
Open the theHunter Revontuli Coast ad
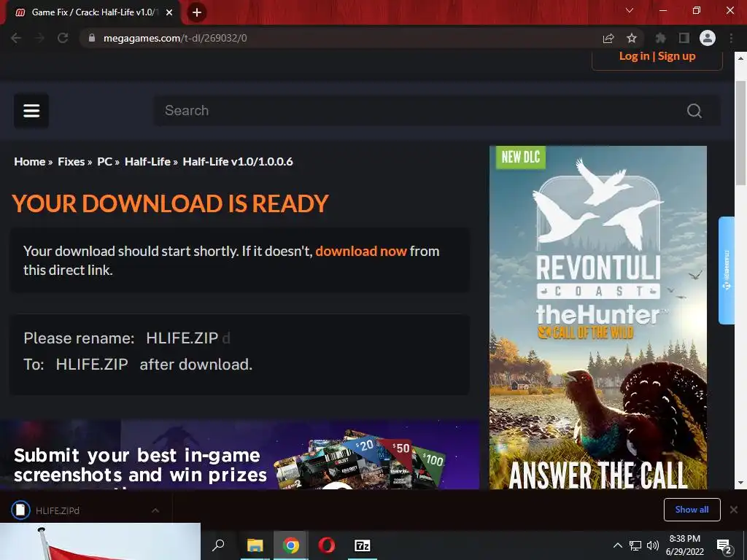pyautogui.click(x=598, y=317)
